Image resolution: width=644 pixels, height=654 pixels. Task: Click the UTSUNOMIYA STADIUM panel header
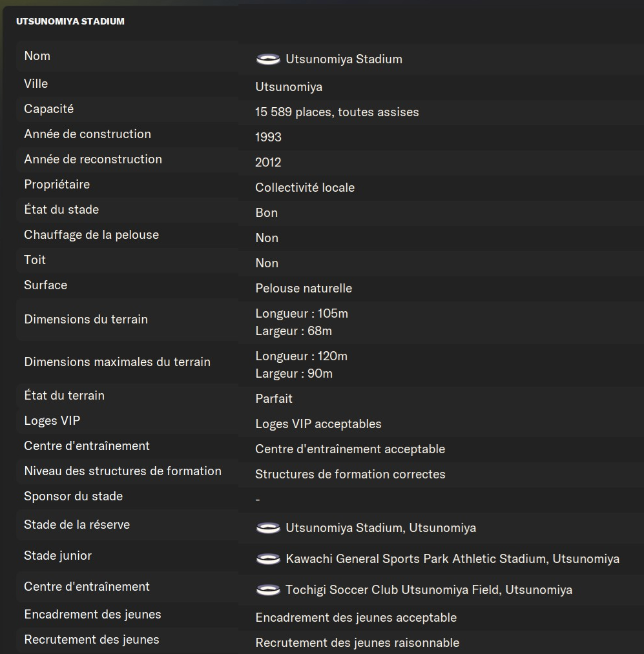[x=70, y=21]
